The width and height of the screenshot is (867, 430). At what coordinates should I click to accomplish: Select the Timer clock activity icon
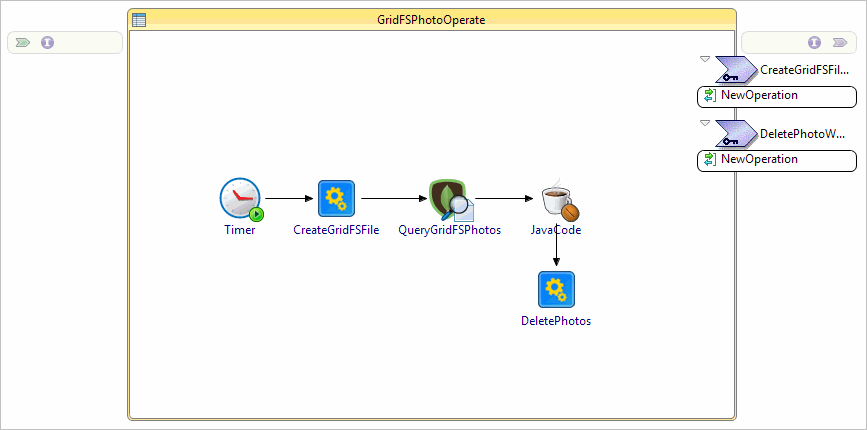pos(241,198)
